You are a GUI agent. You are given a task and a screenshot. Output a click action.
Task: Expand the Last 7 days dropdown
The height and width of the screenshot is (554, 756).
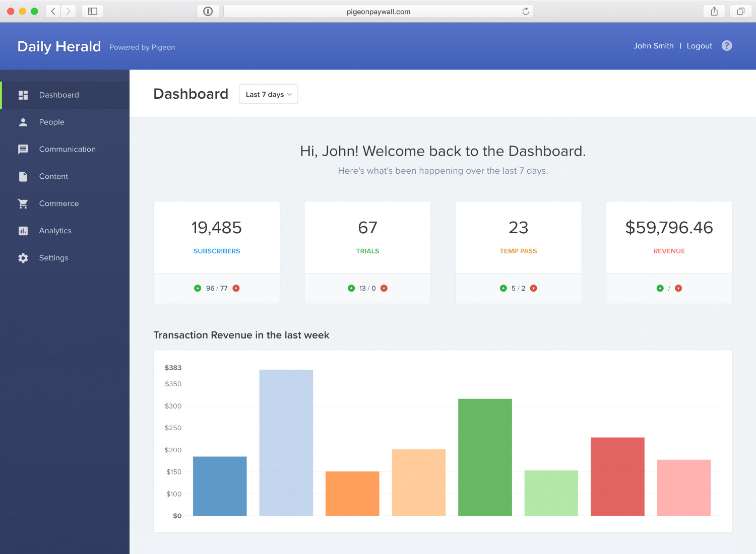coord(268,95)
